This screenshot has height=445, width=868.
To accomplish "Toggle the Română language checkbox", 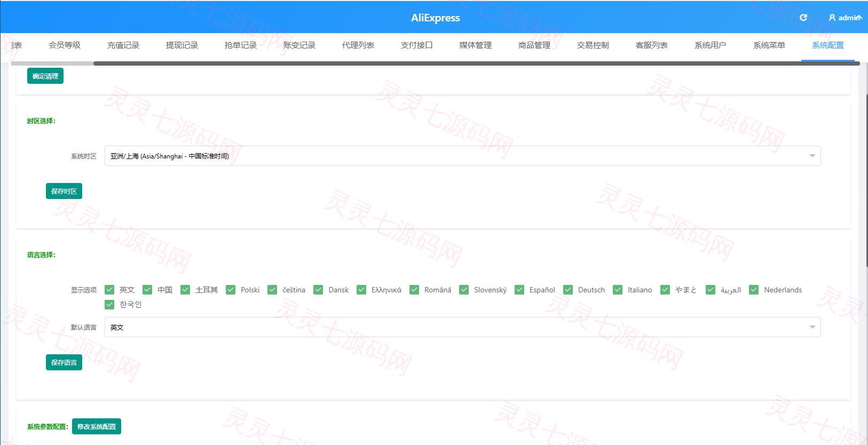I will pos(414,290).
